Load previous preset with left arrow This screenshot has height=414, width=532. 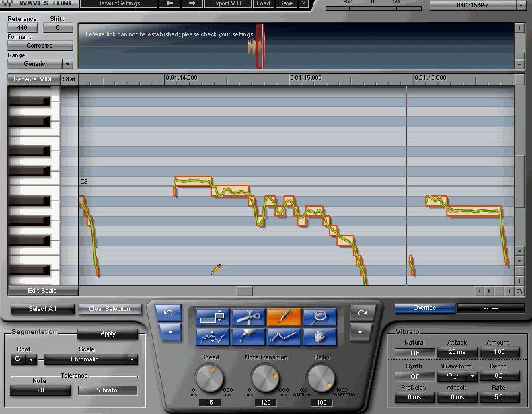[169, 3]
